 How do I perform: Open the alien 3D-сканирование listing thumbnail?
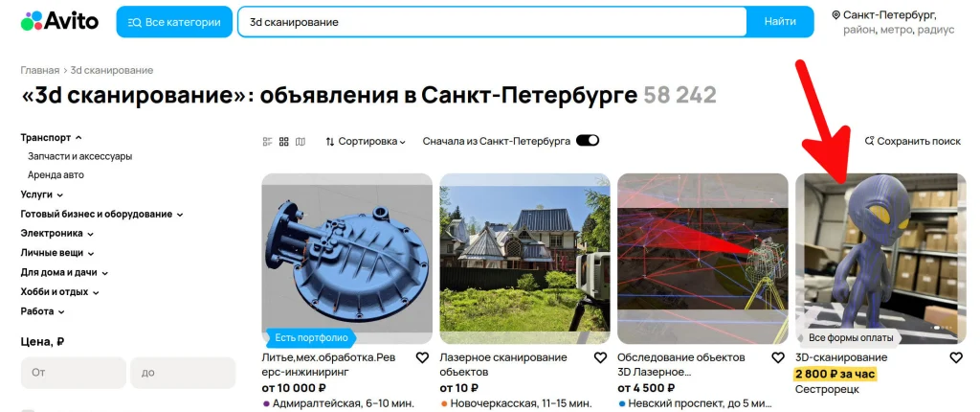(x=880, y=259)
